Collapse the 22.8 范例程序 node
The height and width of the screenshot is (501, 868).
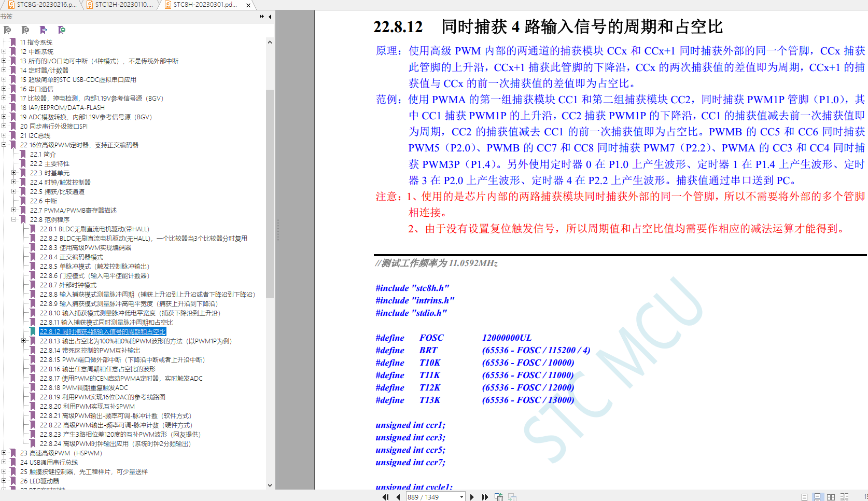click(x=14, y=219)
